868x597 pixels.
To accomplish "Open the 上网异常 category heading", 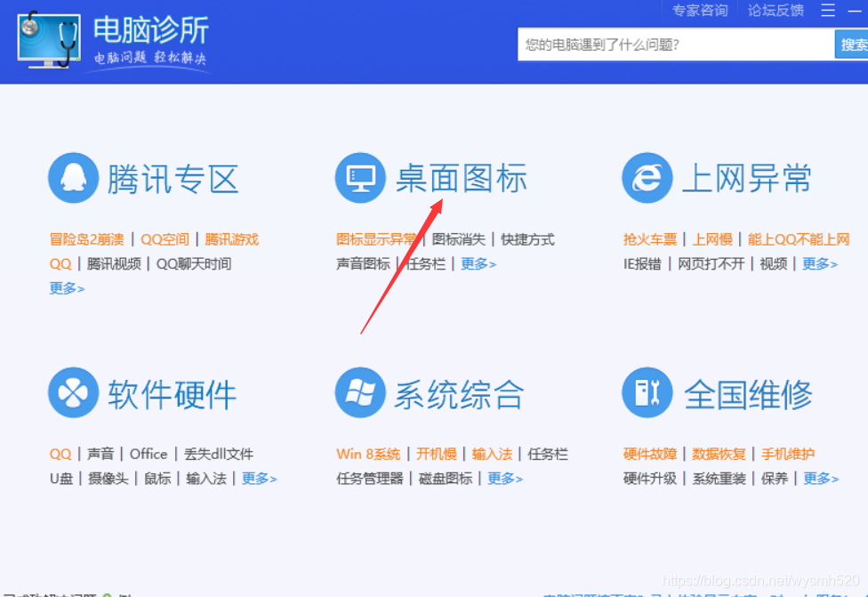I will (x=747, y=178).
